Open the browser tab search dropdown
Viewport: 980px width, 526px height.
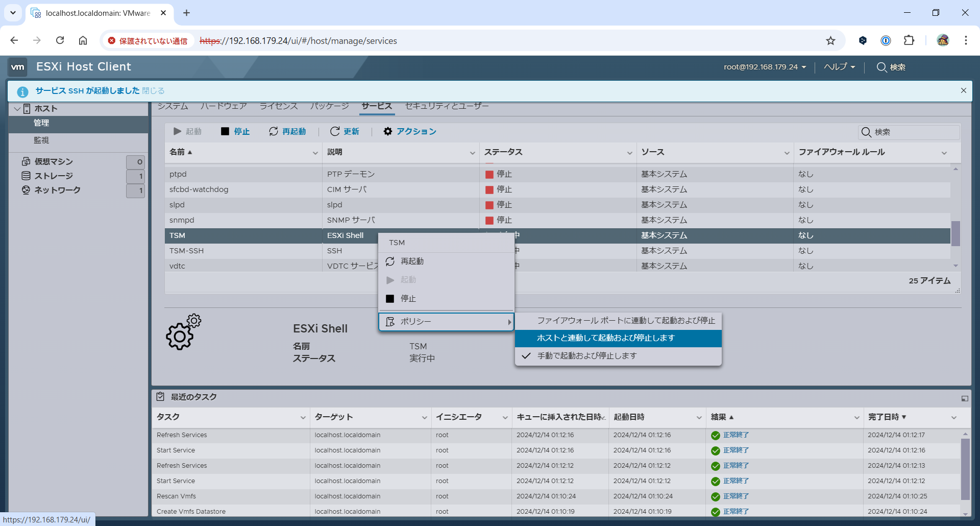13,13
